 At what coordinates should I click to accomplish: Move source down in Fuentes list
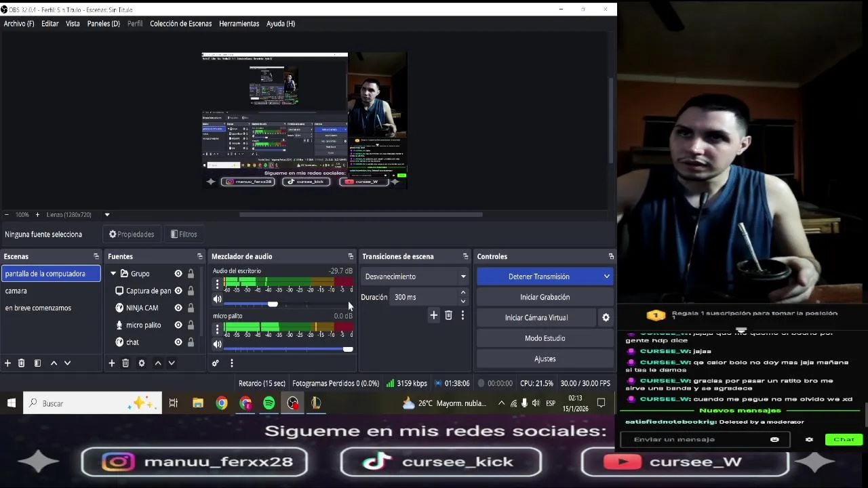tap(172, 363)
